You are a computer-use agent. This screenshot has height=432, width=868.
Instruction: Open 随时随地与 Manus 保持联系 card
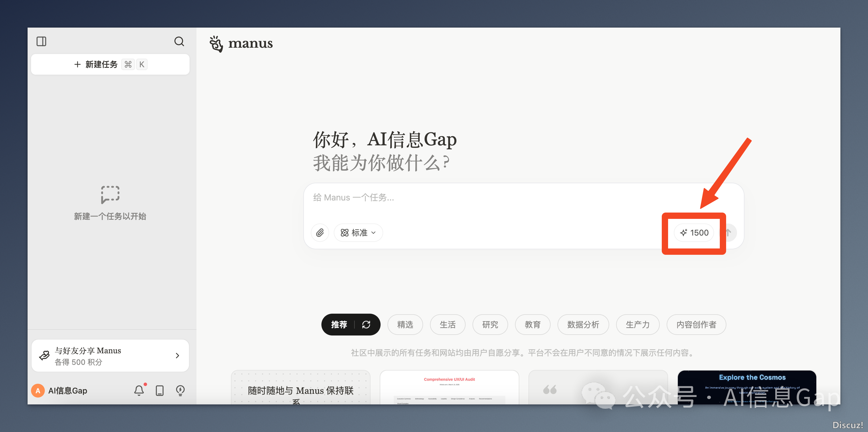[300, 387]
